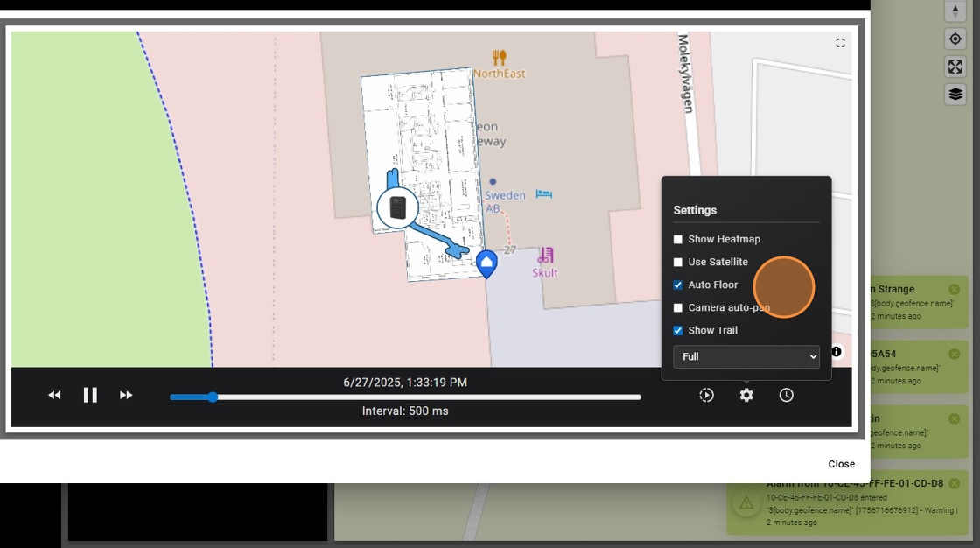This screenshot has height=548, width=980.
Task: Close settings via the gear icon
Action: (x=746, y=396)
